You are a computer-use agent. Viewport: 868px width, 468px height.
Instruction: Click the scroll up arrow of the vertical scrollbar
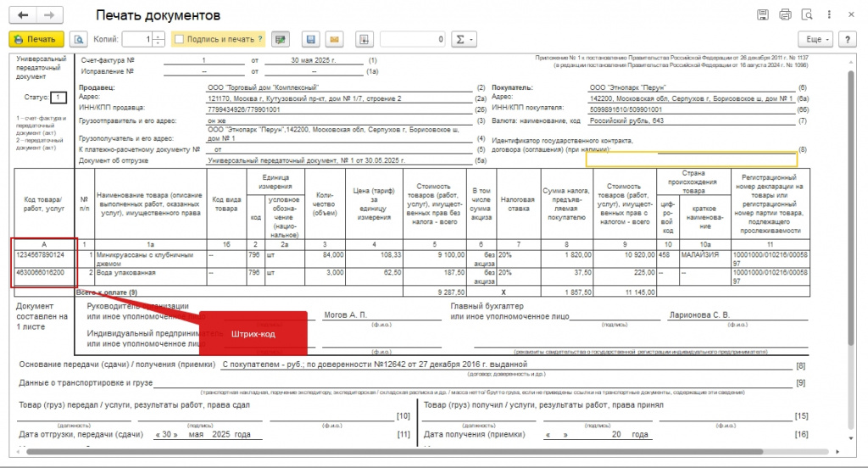point(851,62)
